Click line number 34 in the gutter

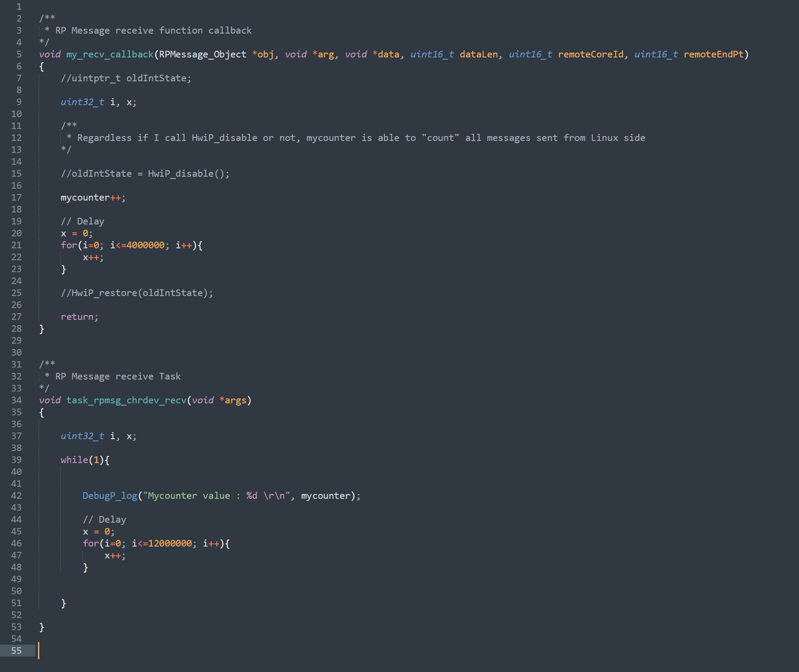tap(16, 400)
